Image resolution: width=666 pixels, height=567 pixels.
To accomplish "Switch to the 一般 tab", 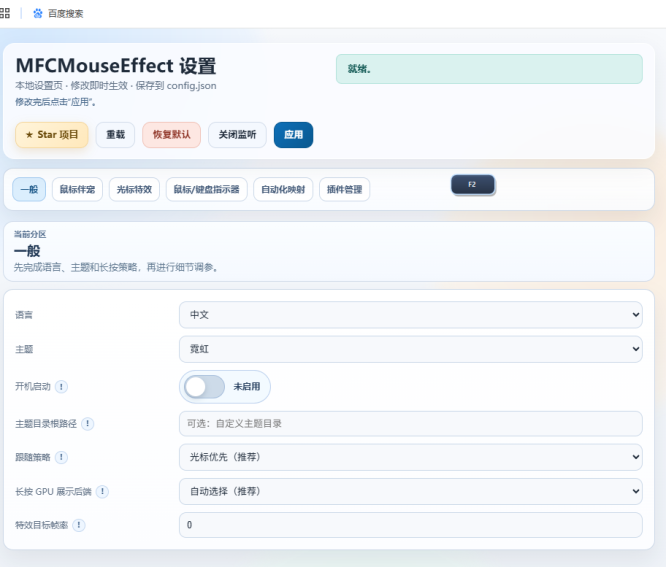I will 29,189.
